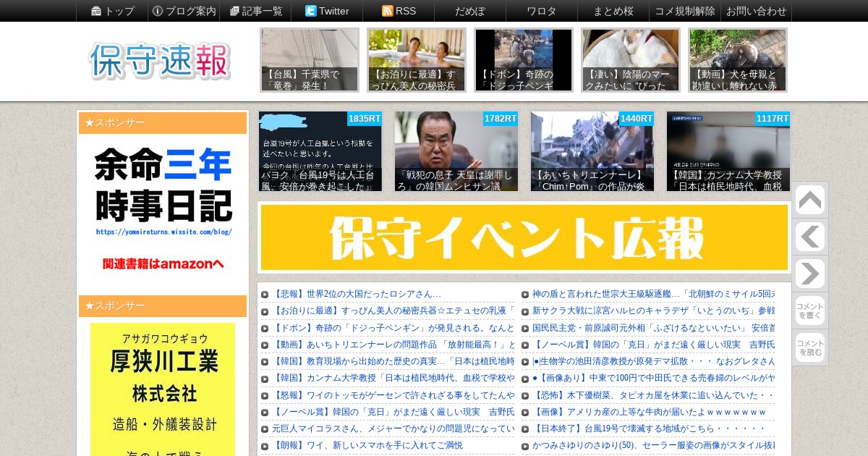Screen dimensions: 868x456
Task: Go forward with the right chevron button
Action: (810, 274)
